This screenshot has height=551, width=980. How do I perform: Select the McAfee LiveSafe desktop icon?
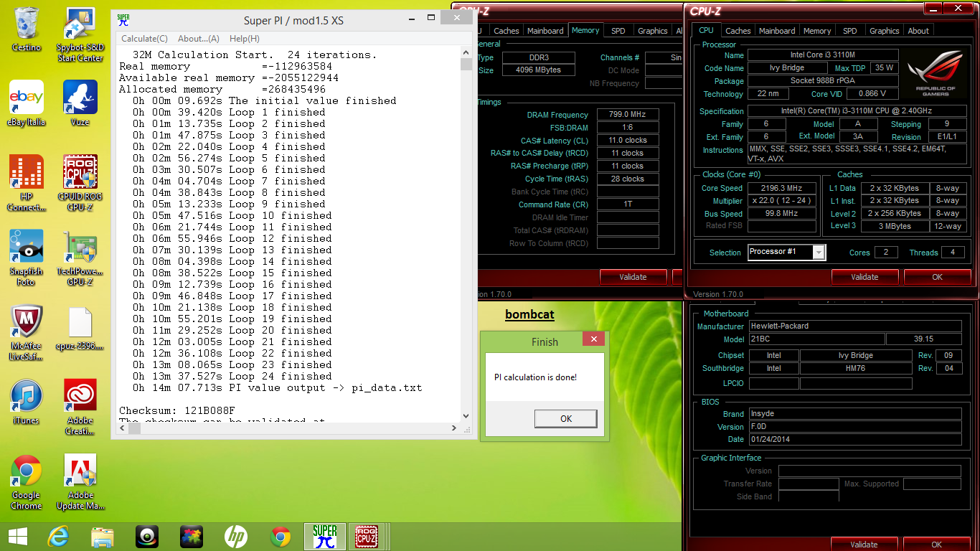click(x=27, y=333)
